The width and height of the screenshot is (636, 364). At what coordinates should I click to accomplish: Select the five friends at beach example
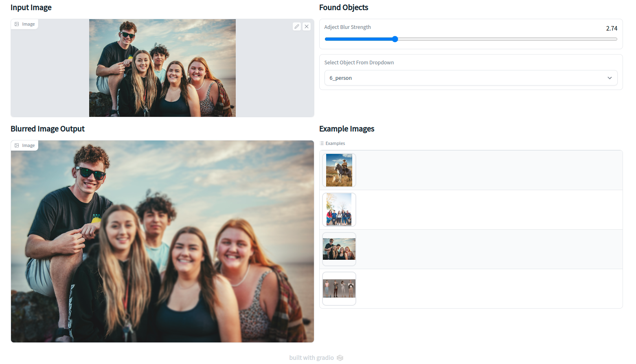coord(339,249)
